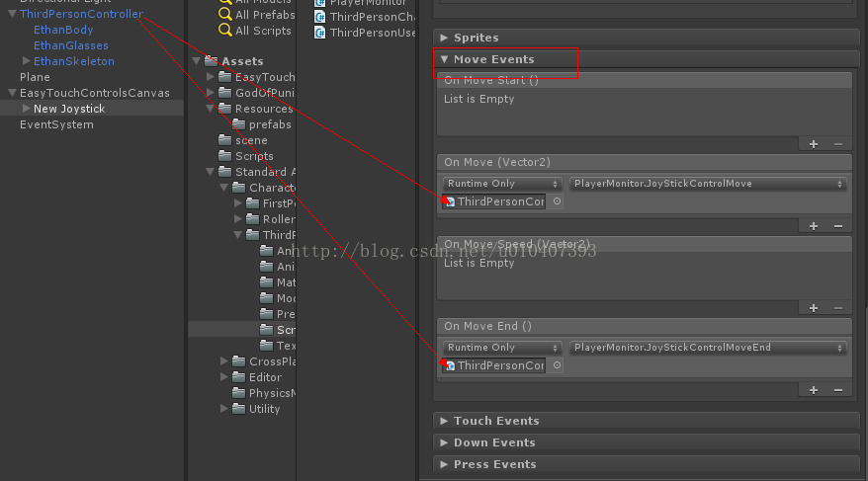Select the EthanGlasses object
This screenshot has height=481, width=868.
[71, 45]
